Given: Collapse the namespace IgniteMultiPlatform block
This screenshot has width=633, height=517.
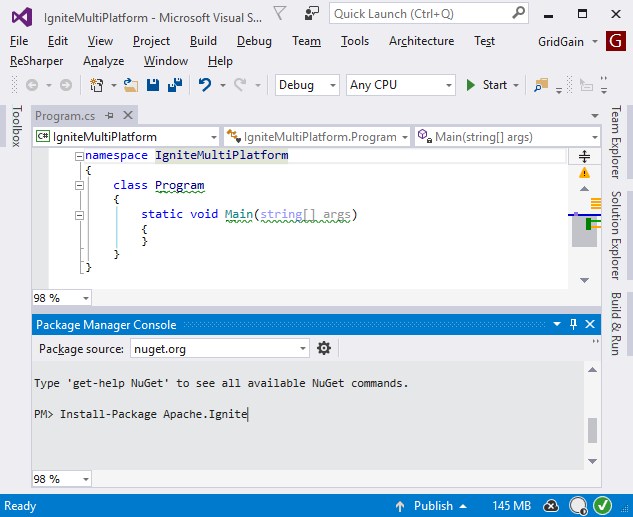Looking at the screenshot, I should click(80, 156).
